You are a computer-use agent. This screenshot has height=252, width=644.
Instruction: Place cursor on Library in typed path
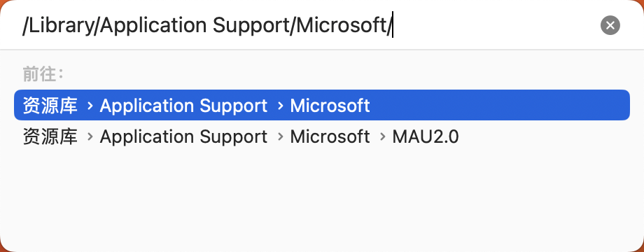coord(61,26)
